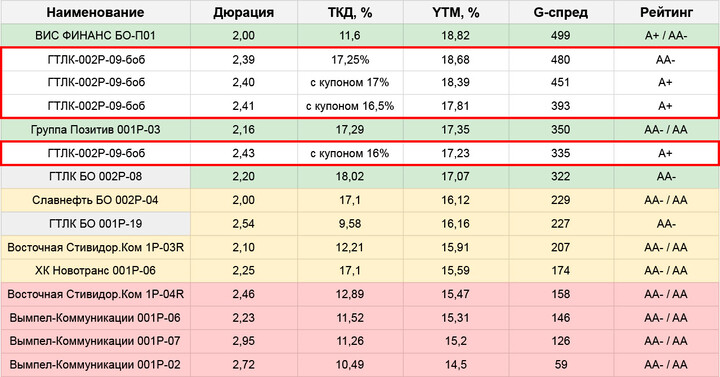720x377 pixels.
Task: Click the ХК Новотранс 001Р-06 cell
Action: click(x=96, y=270)
